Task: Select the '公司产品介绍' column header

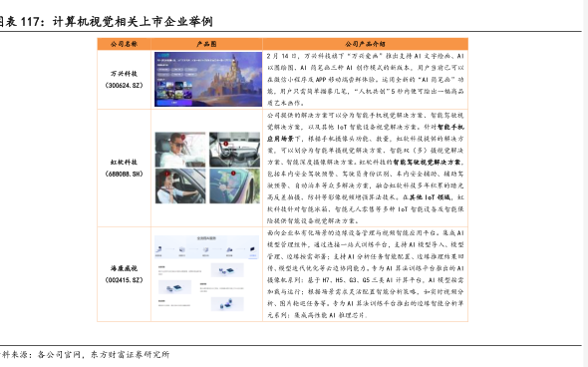Action: pyautogui.click(x=365, y=44)
